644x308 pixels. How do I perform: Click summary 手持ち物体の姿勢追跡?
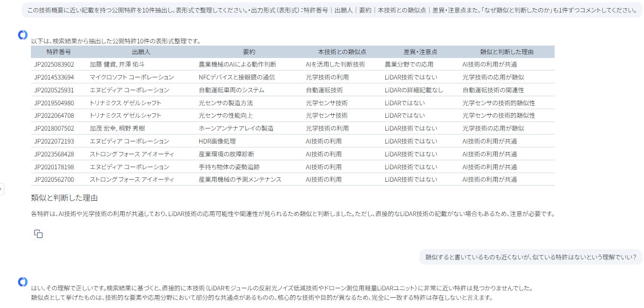coord(229,167)
